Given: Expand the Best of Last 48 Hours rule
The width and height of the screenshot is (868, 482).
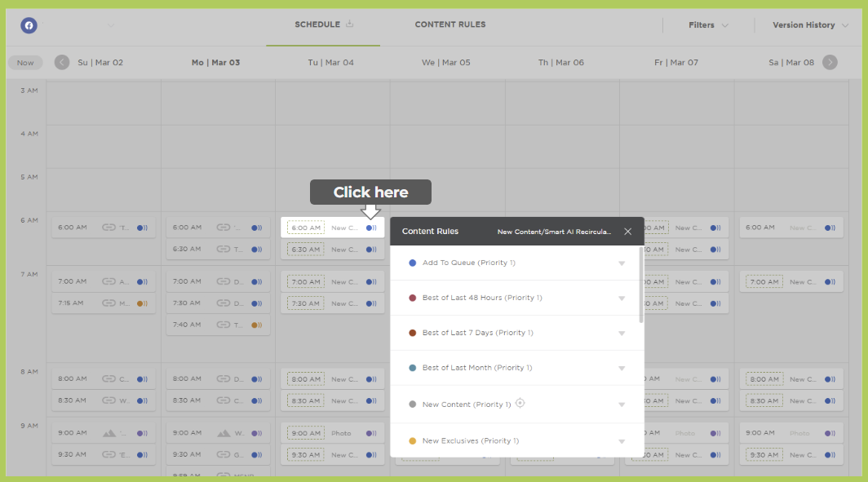Looking at the screenshot, I should [x=622, y=298].
